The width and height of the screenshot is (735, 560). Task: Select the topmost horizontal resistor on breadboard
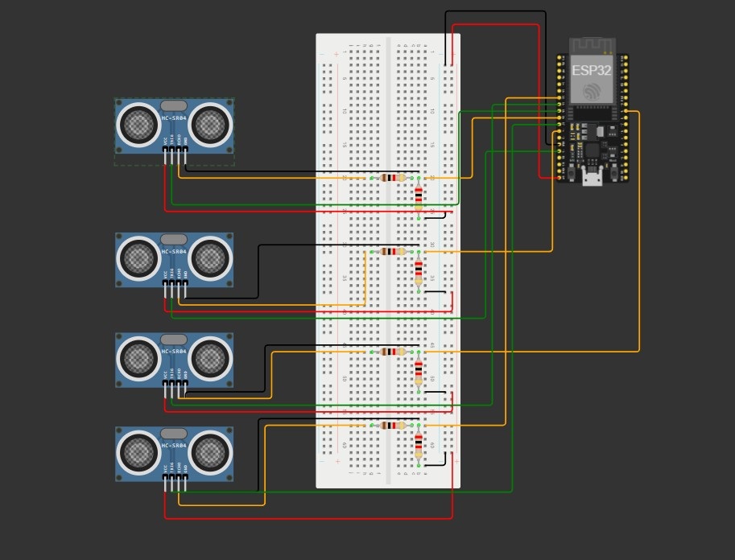393,178
